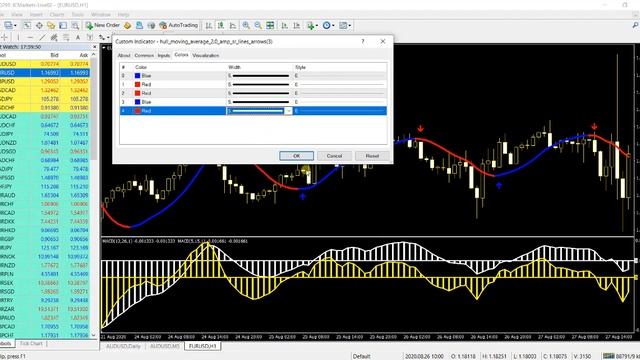The height and width of the screenshot is (360, 640).
Task: Open the Tick Chart tab in Market Watch
Action: pyautogui.click(x=31, y=344)
